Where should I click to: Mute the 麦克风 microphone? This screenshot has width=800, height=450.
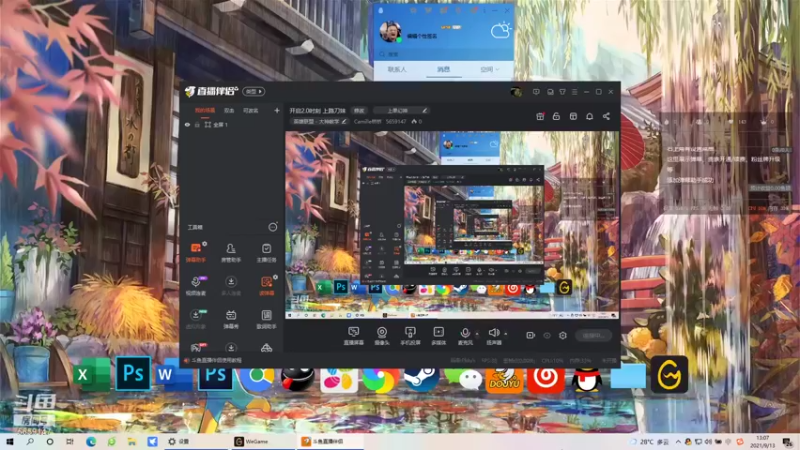point(464,336)
